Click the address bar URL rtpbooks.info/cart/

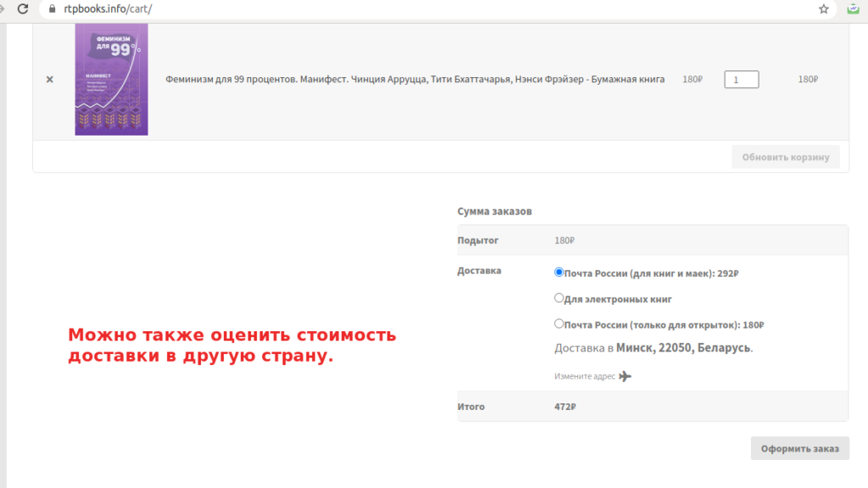[x=108, y=8]
